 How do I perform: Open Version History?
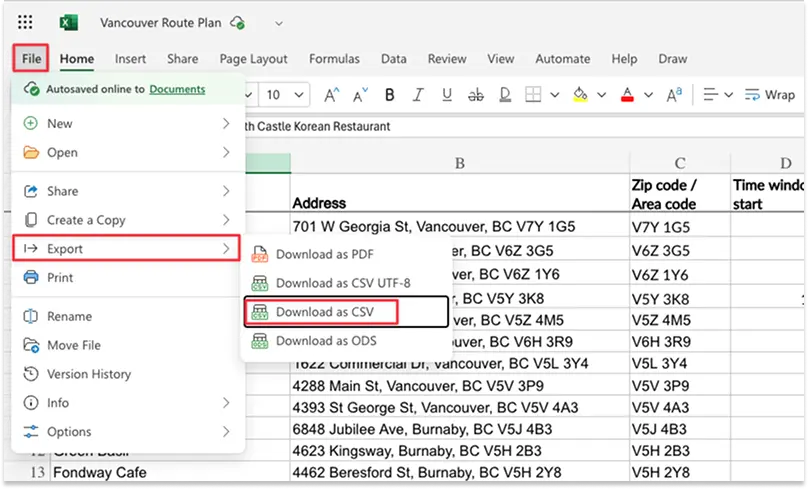pos(127,374)
